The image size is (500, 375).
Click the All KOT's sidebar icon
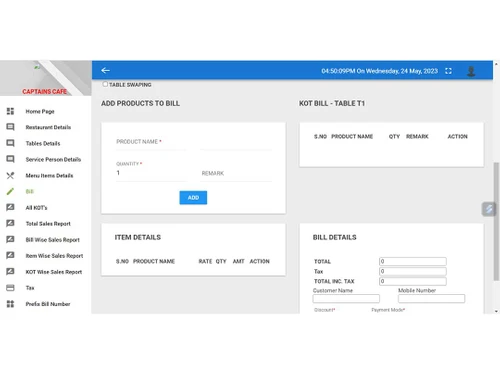coord(10,207)
